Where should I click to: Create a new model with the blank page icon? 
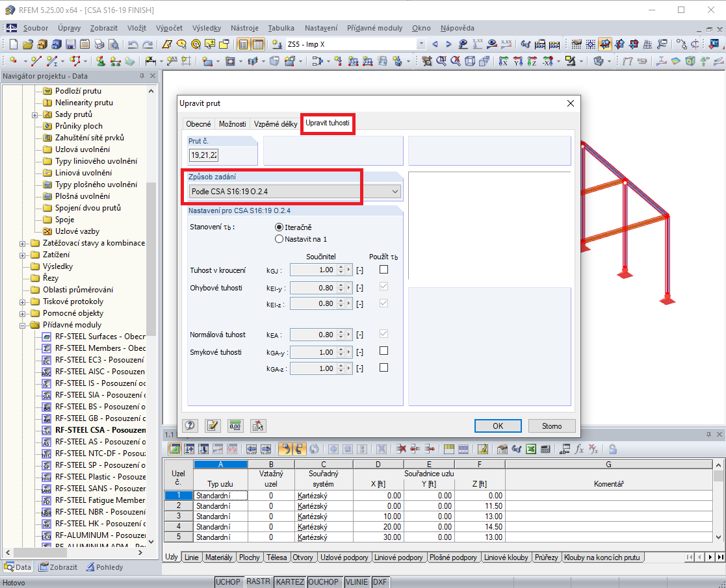pos(14,44)
